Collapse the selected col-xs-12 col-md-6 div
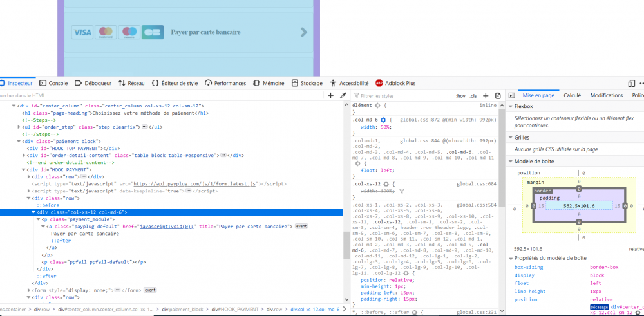This screenshot has height=316, width=644. coord(33,212)
